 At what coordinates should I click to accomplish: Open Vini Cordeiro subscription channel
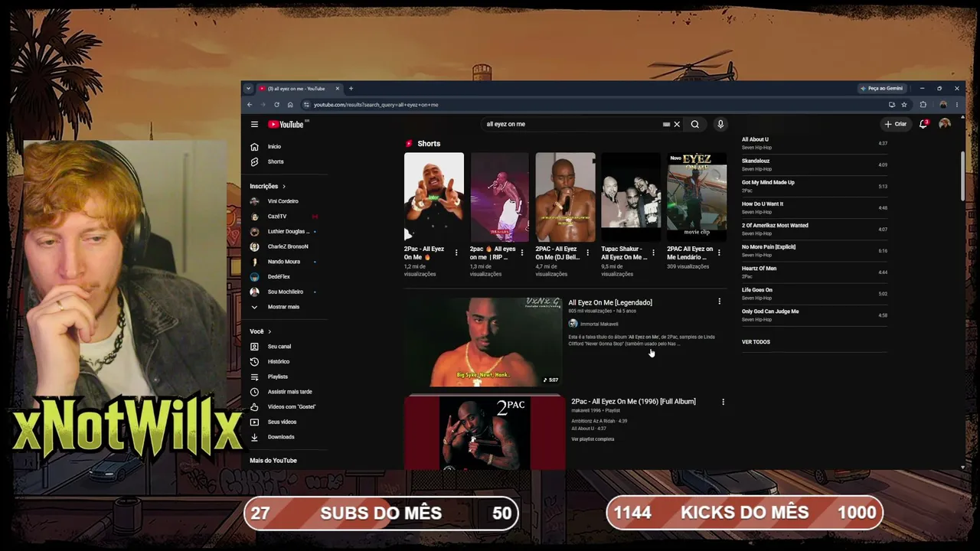coord(283,201)
